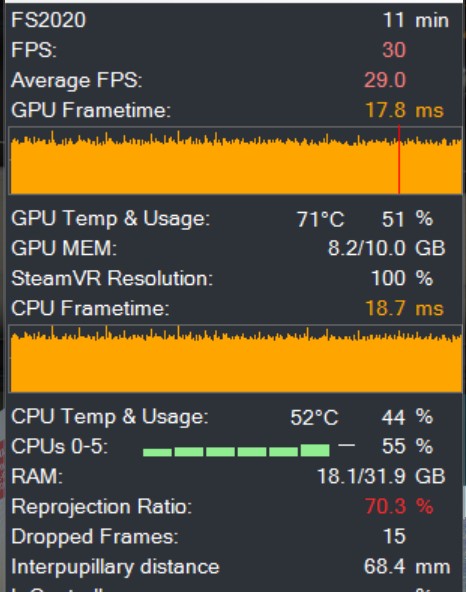Click the red marker in GPU frametime graph
The image size is (466, 592).
pos(399,160)
